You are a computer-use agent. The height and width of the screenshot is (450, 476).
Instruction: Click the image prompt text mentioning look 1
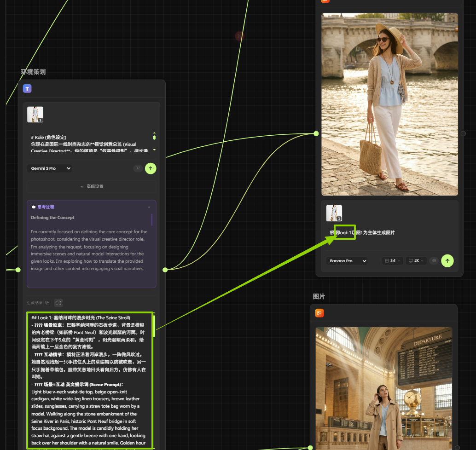click(x=364, y=233)
